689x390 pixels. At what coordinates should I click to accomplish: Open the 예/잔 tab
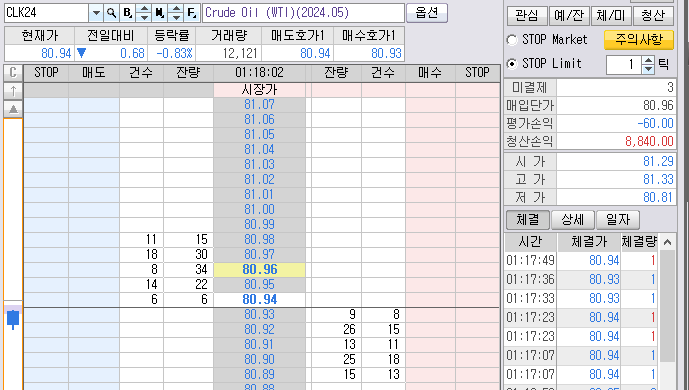coord(569,16)
